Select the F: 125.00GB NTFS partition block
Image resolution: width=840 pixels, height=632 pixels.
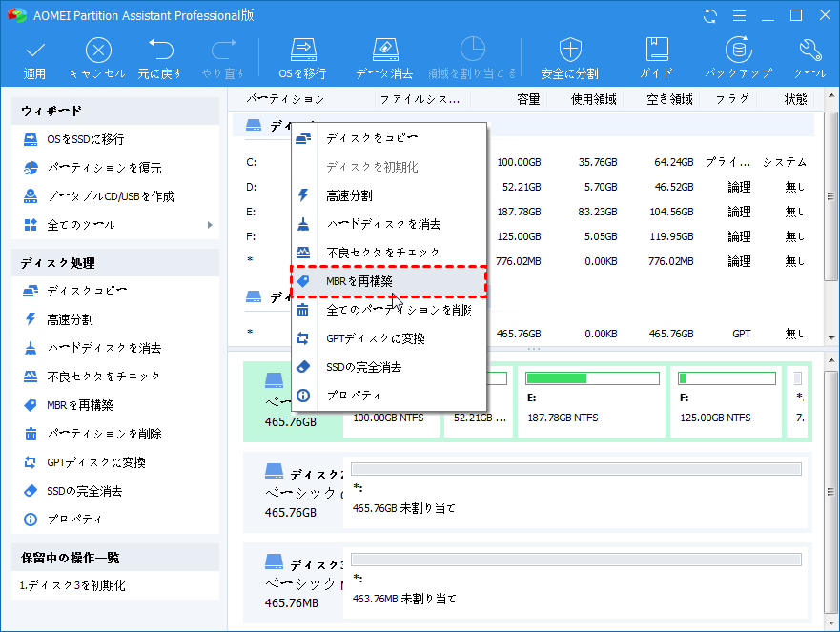727,401
